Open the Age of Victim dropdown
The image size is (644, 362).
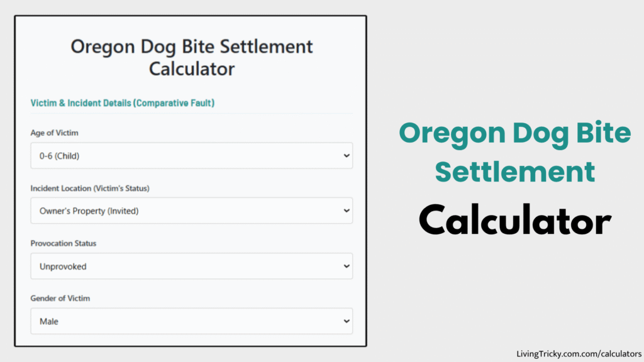(x=191, y=155)
